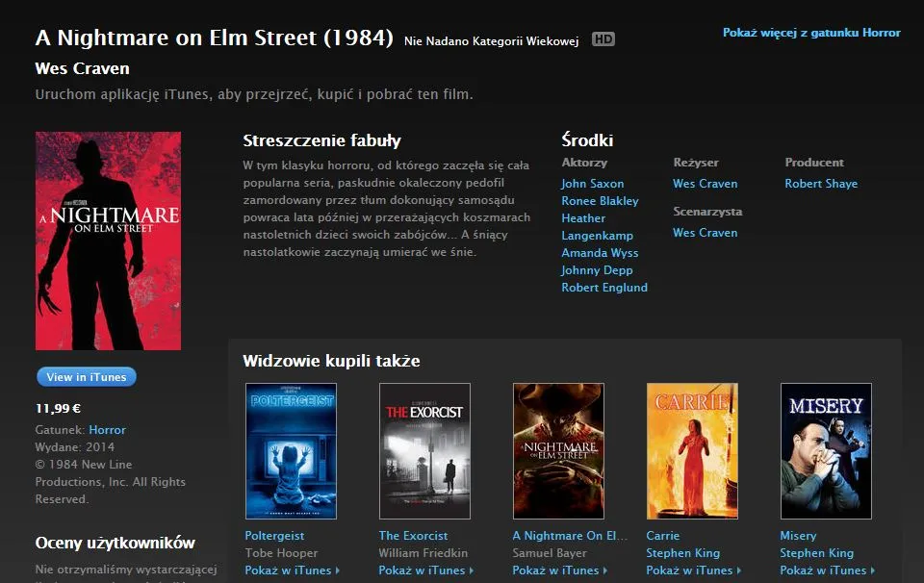Click 'Pokaż w iTunes' under The Exorcist

point(426,570)
